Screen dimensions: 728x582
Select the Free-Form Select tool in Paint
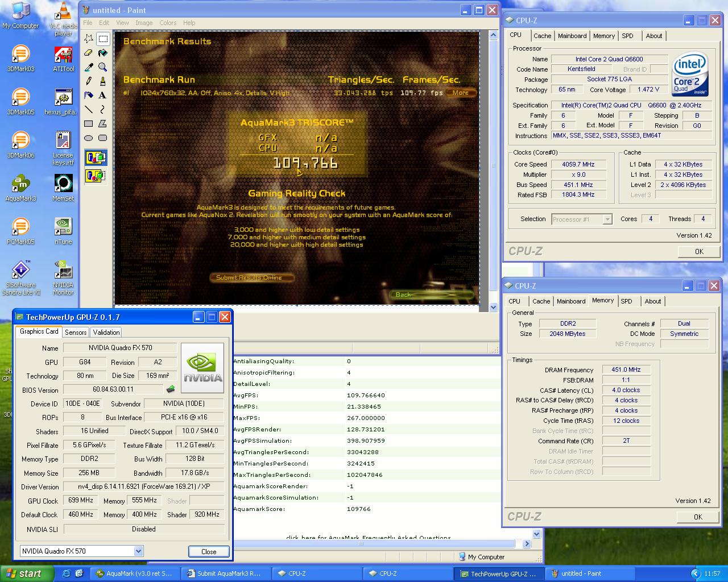click(89, 39)
